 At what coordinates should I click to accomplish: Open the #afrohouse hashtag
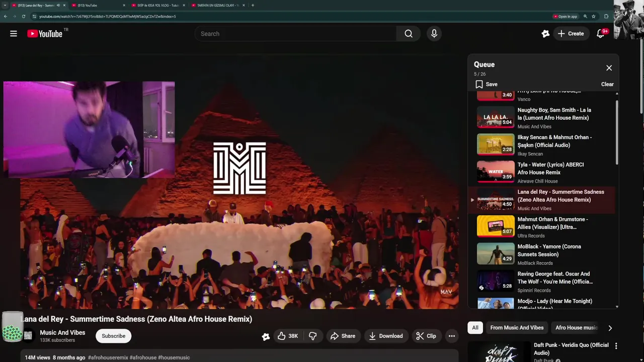143,357
